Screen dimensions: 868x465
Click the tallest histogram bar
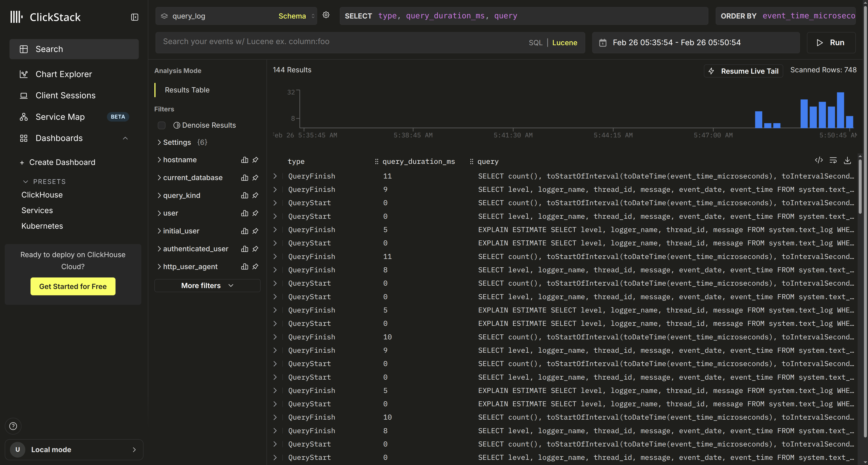[x=840, y=110]
